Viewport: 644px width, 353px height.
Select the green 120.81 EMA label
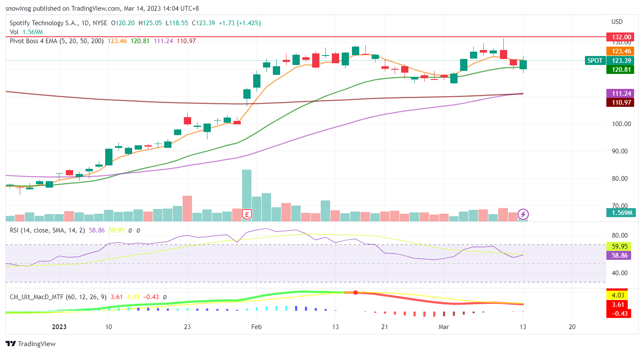(620, 70)
